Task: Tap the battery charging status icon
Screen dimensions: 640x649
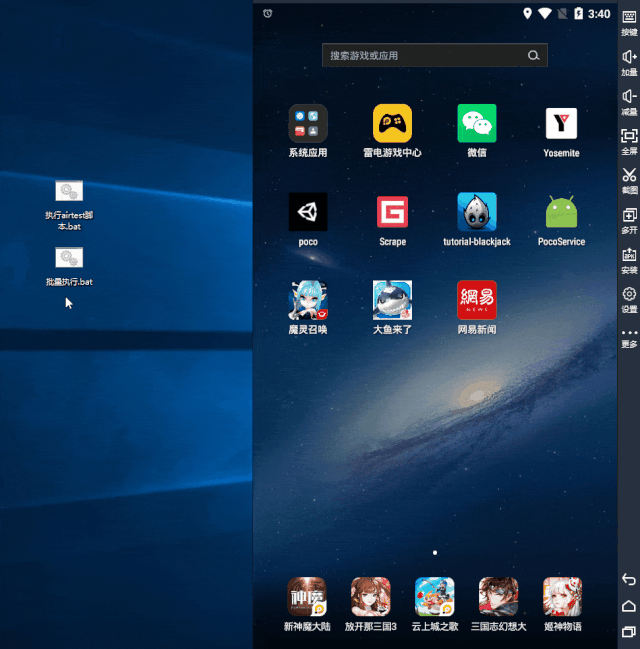Action: [578, 14]
